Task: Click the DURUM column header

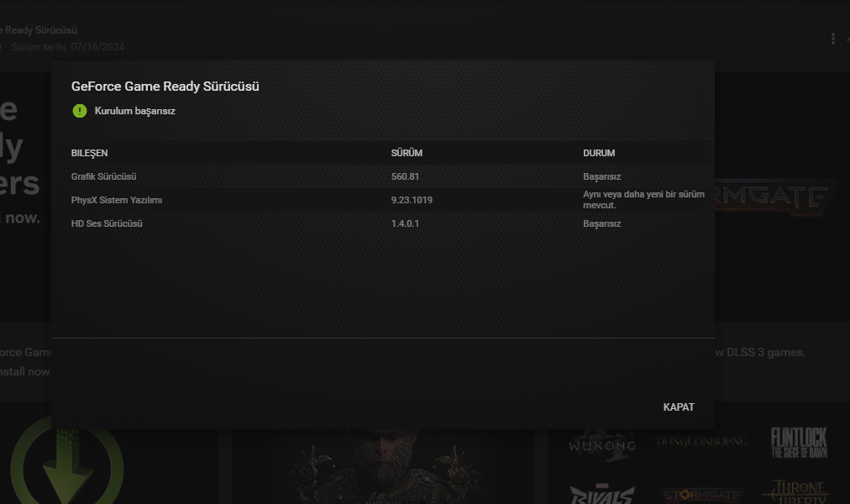Action: click(599, 154)
